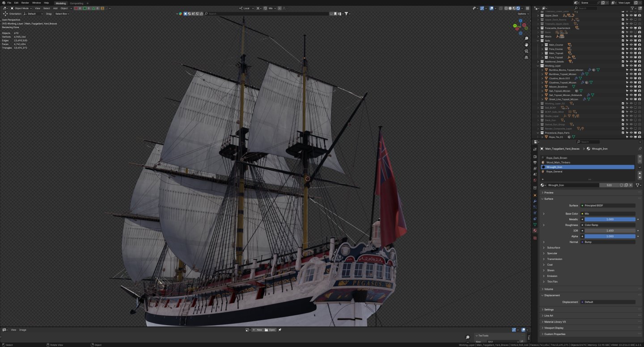This screenshot has width=644, height=347.
Task: Open the Mix dropdown in viewport header
Action: tap(271, 8)
